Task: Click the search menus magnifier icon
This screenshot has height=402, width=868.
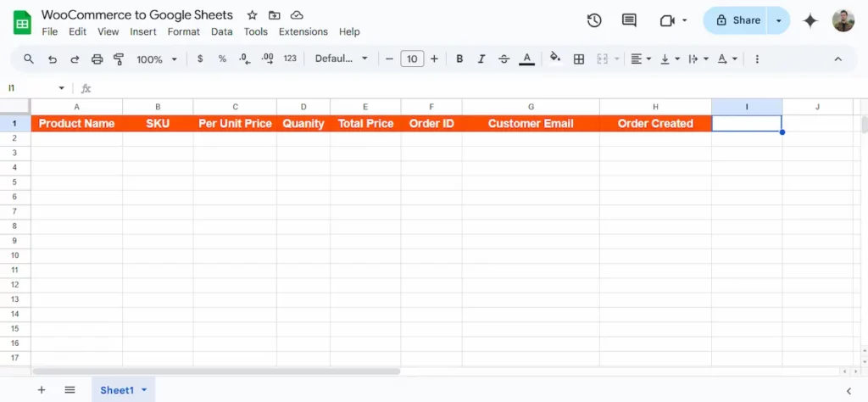Action: click(x=29, y=59)
